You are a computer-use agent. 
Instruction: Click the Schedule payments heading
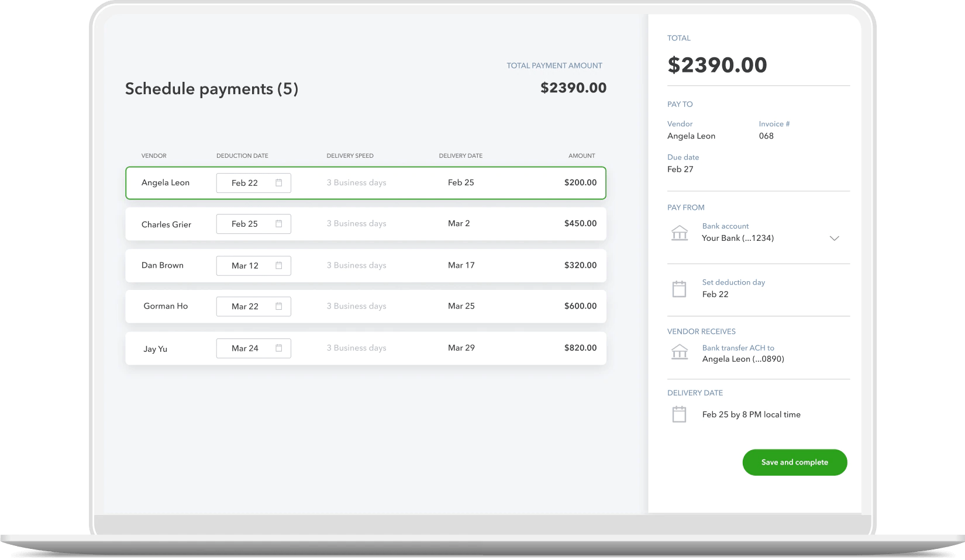(x=211, y=88)
